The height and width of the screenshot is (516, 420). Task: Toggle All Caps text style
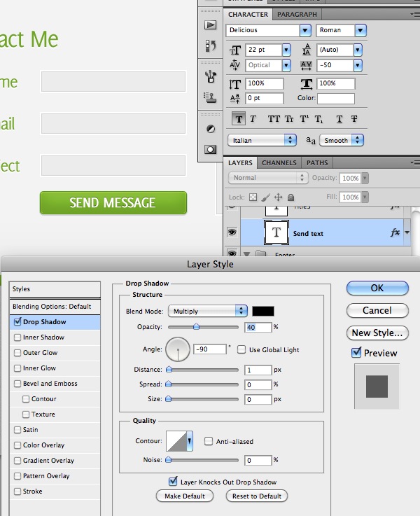coord(274,119)
